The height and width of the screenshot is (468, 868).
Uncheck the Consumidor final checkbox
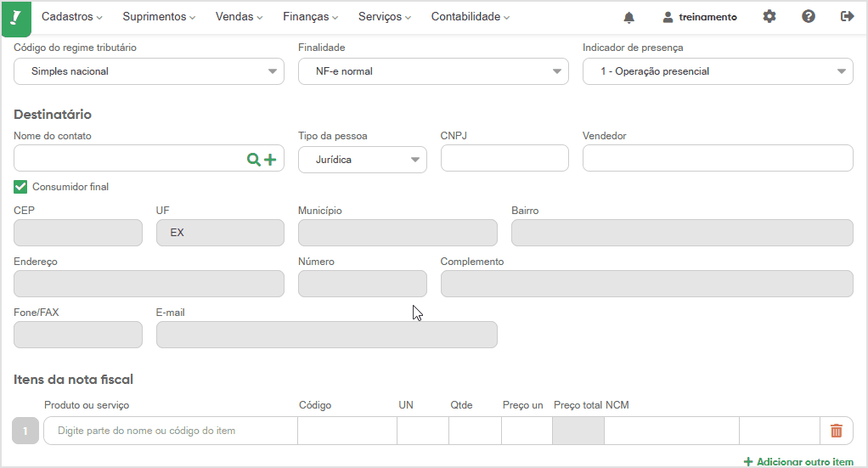point(21,187)
